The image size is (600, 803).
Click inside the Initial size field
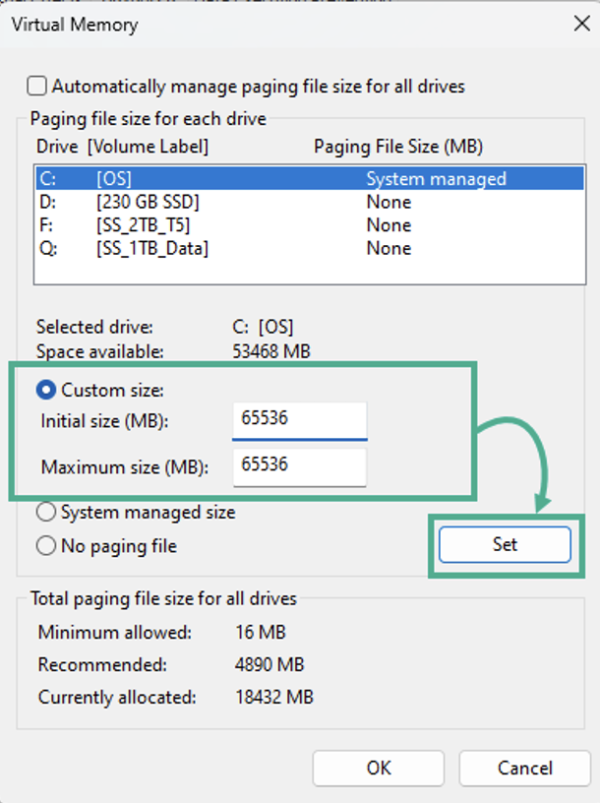click(299, 420)
